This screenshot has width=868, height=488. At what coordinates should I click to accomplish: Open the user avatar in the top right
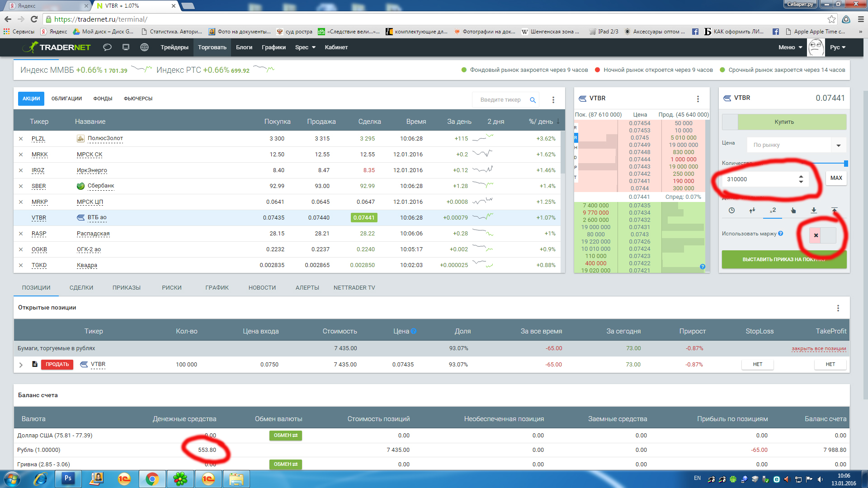pos(816,47)
